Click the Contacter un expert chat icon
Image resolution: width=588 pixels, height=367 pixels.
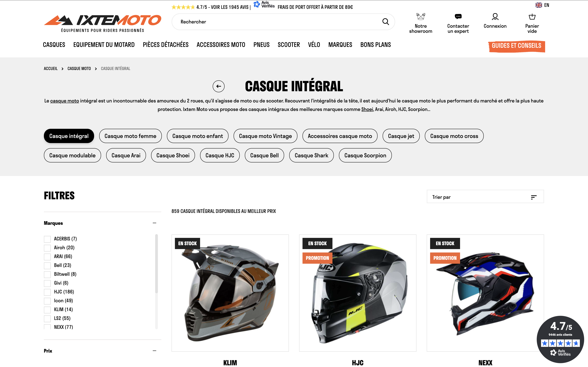458,16
